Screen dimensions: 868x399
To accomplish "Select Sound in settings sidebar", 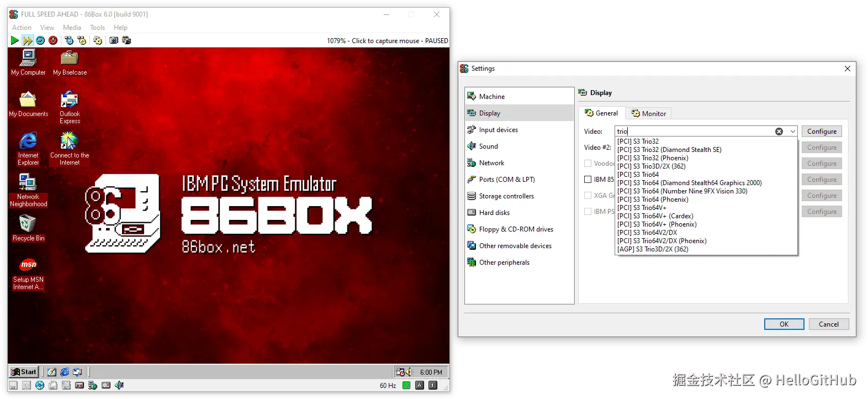I will point(519,146).
